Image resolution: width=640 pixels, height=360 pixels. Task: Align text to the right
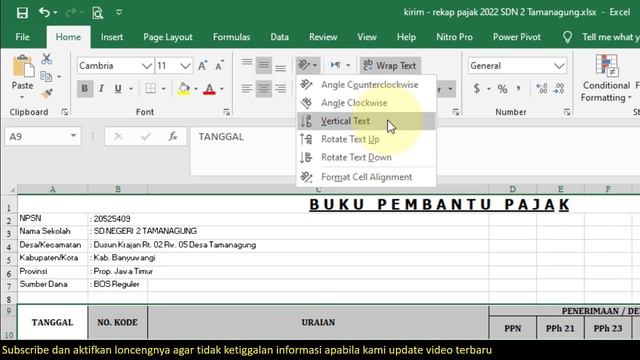click(x=280, y=89)
